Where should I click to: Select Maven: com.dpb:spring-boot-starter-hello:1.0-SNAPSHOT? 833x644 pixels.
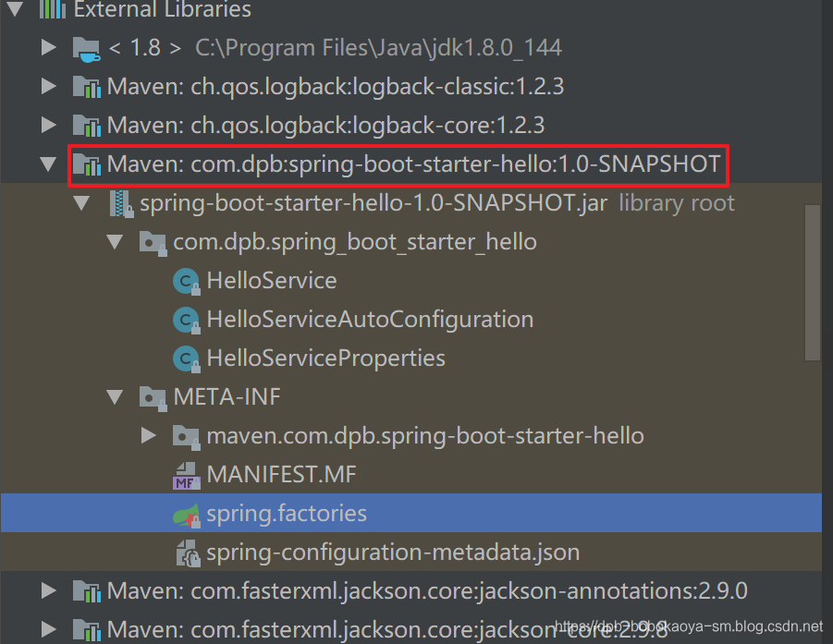click(414, 164)
